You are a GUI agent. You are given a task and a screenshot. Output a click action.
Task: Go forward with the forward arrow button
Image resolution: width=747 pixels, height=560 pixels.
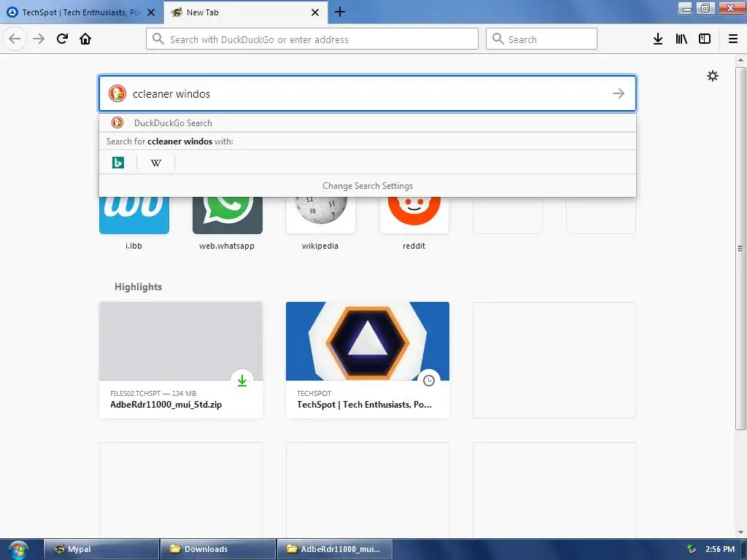pos(39,39)
